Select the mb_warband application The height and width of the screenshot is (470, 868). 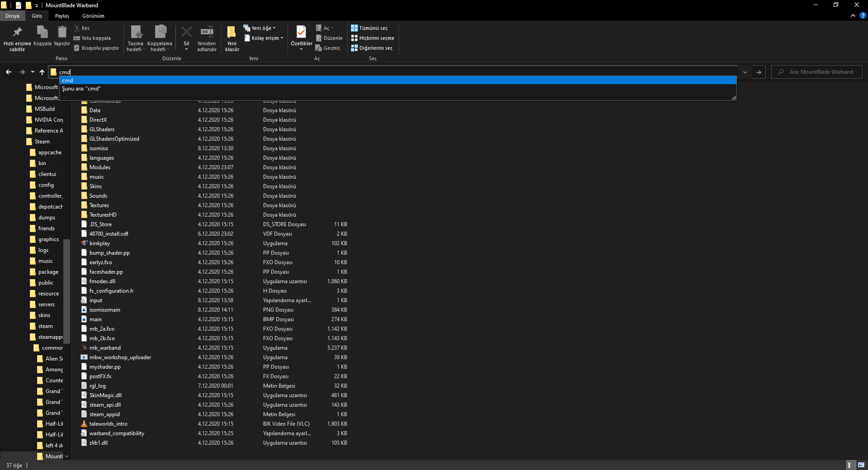(x=105, y=348)
